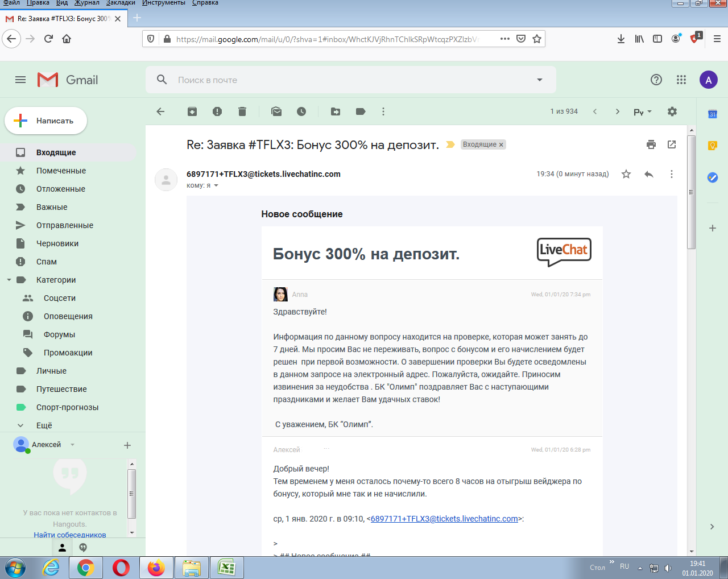728x579 pixels.
Task: Open Gmail settings gear
Action: point(672,111)
